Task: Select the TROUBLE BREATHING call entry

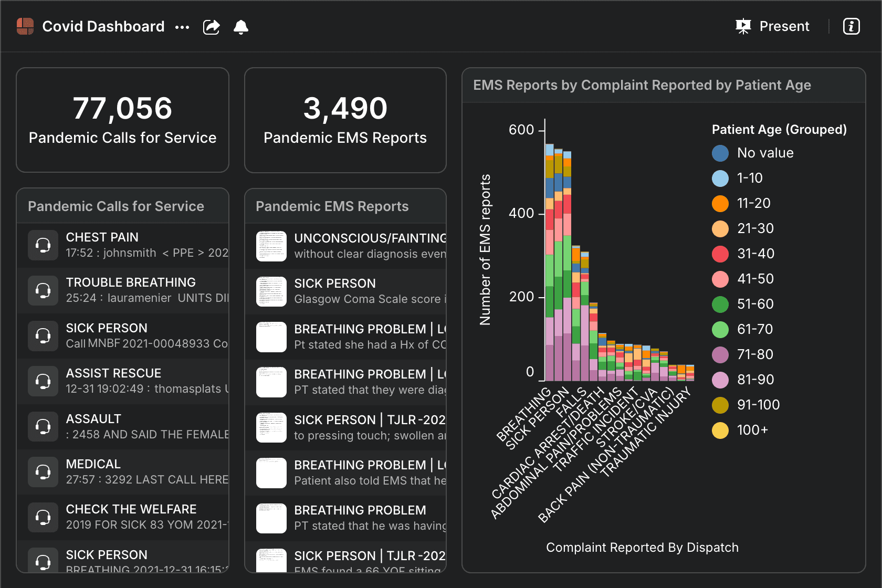Action: 131,290
